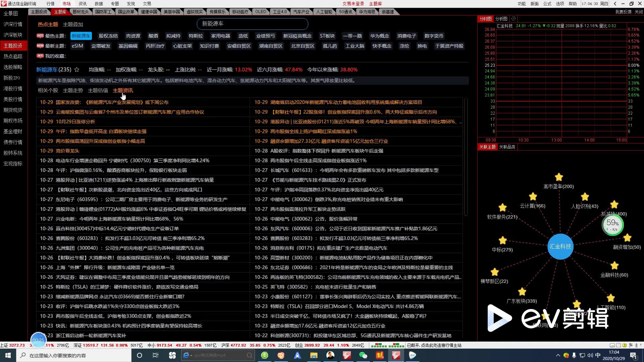The image size is (644, 362).
Task: Open the 人工智能 tab
Action: 324,12
